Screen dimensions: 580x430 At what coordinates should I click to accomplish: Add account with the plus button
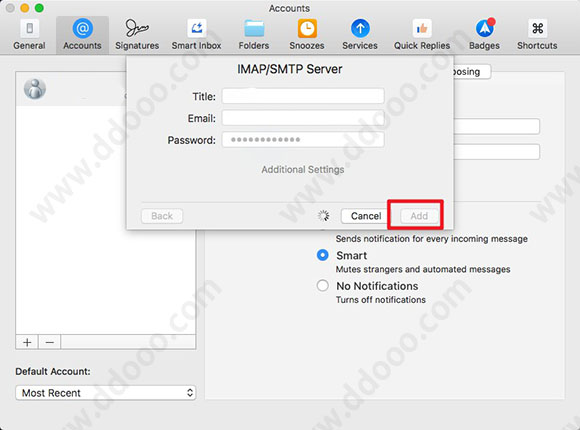pyautogui.click(x=27, y=342)
